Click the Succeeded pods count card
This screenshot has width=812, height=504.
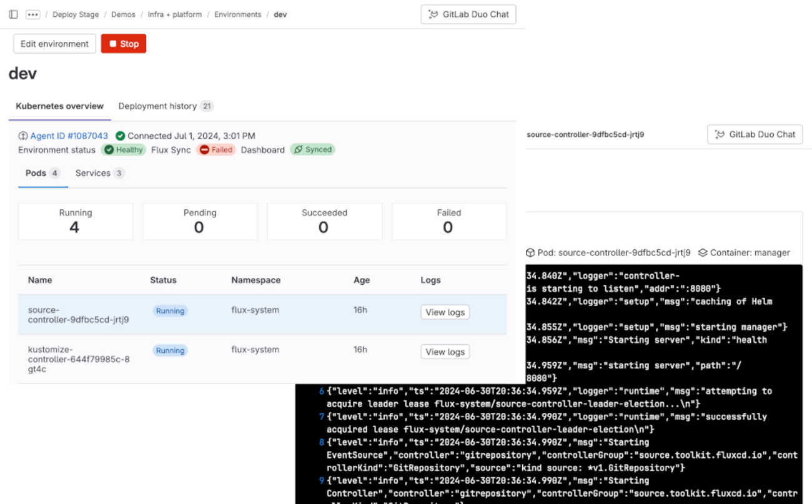tap(324, 221)
